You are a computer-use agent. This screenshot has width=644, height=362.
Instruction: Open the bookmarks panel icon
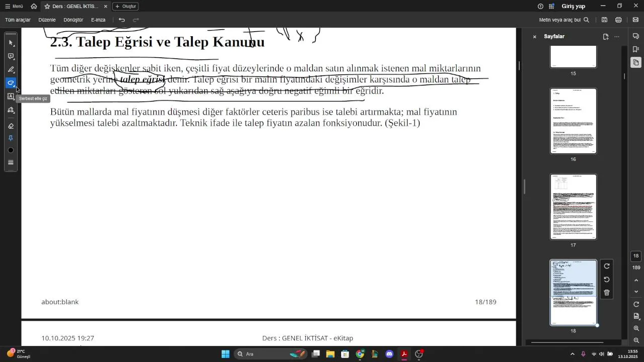coord(636,49)
